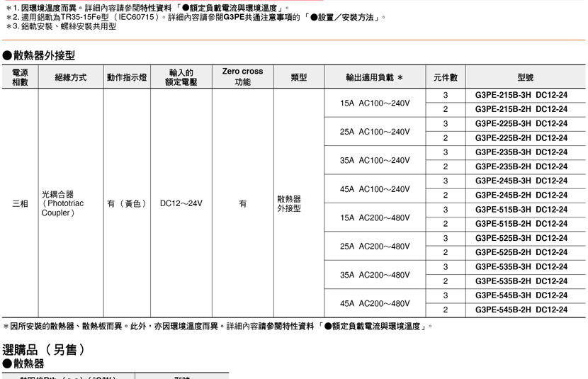This screenshot has height=379, width=588.
Task: Click the 型號 column header
Action: [x=526, y=78]
